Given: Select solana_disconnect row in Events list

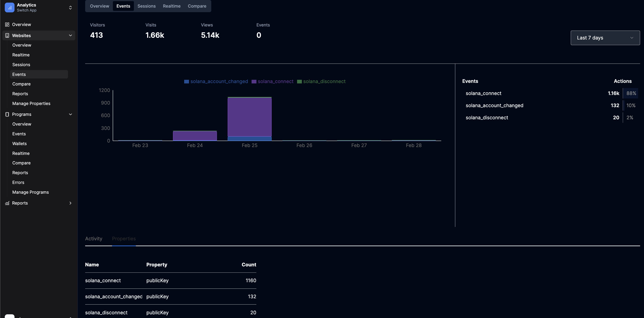Looking at the screenshot, I should 550,118.
